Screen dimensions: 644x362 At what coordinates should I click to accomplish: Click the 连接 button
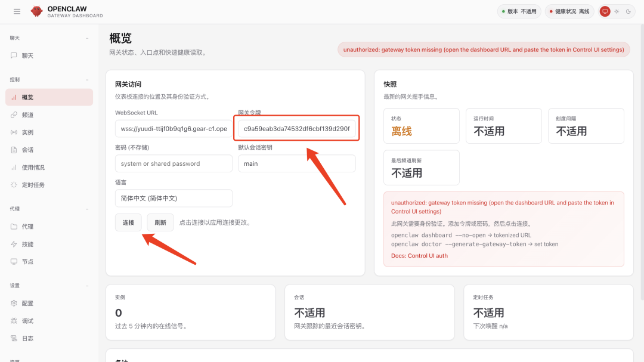[x=128, y=222]
